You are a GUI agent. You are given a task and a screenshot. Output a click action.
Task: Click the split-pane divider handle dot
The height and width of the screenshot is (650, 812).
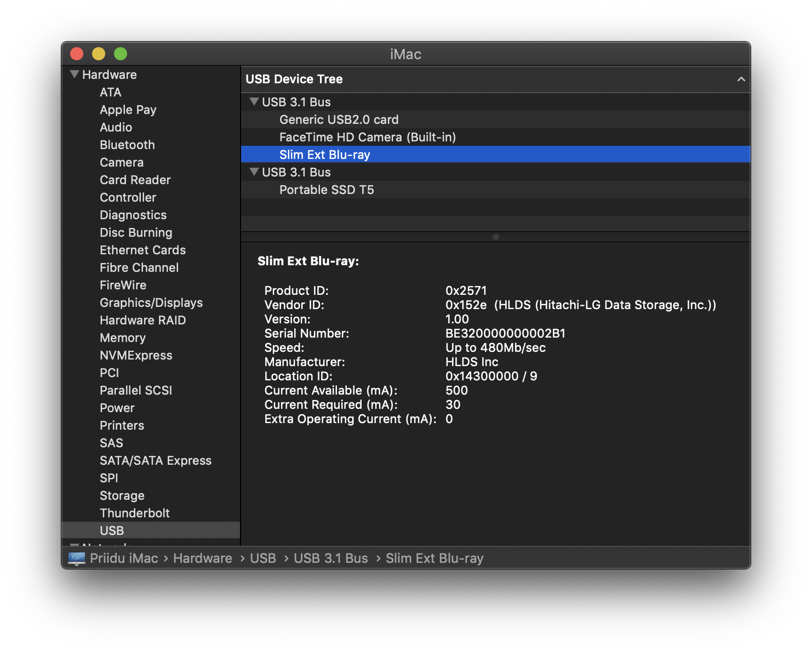tap(496, 237)
